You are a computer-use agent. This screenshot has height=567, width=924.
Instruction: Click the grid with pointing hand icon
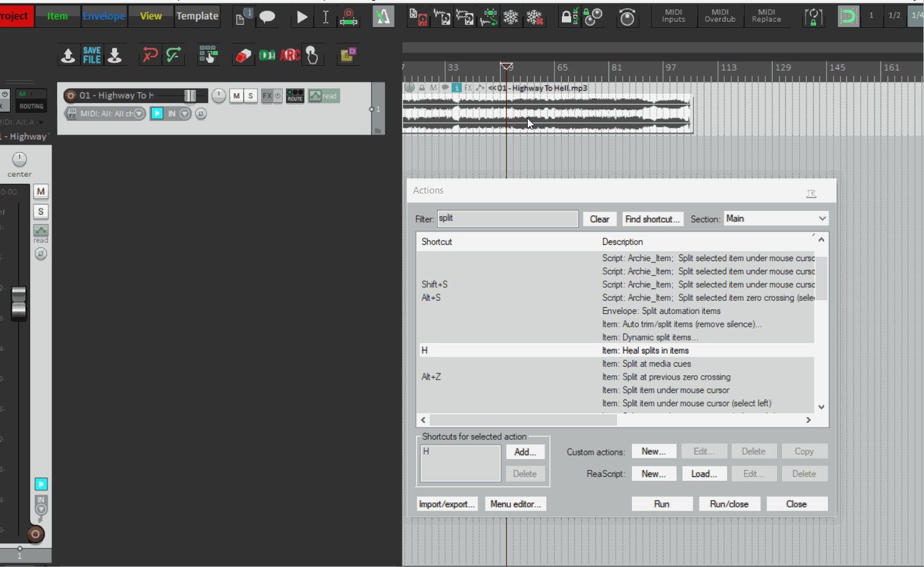coord(208,55)
